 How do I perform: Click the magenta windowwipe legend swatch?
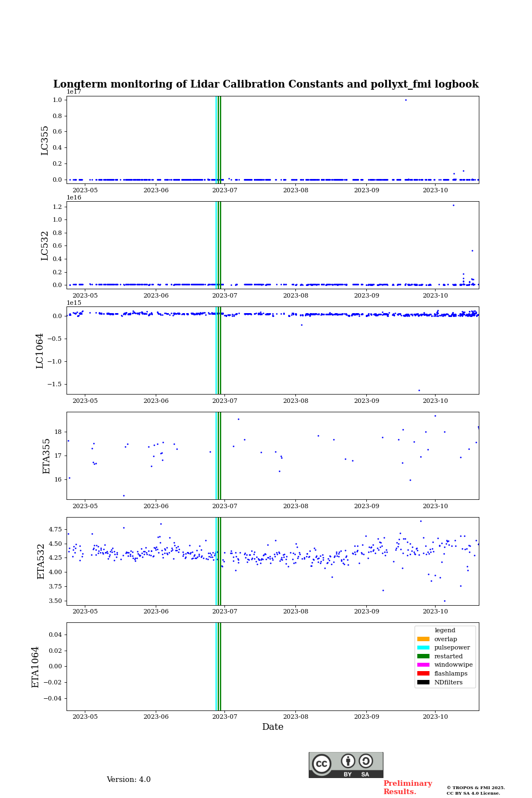pyautogui.click(x=423, y=665)
